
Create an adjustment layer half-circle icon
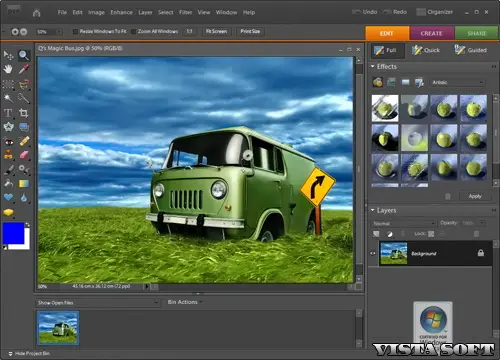pyautogui.click(x=390, y=234)
